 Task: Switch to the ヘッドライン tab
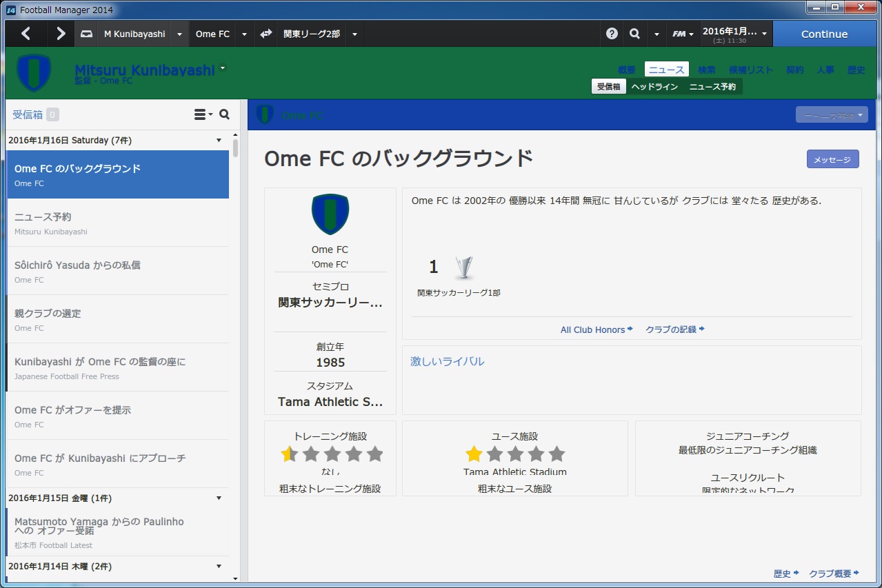click(654, 87)
